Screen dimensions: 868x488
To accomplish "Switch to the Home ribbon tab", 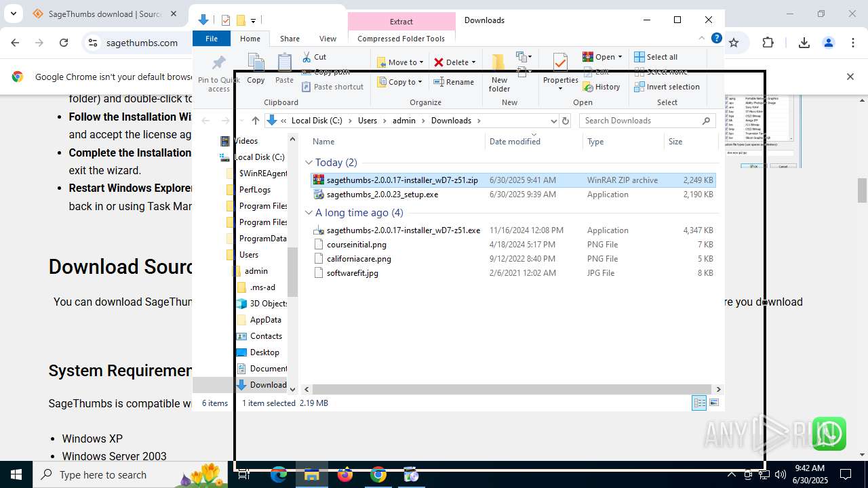I will (x=250, y=39).
